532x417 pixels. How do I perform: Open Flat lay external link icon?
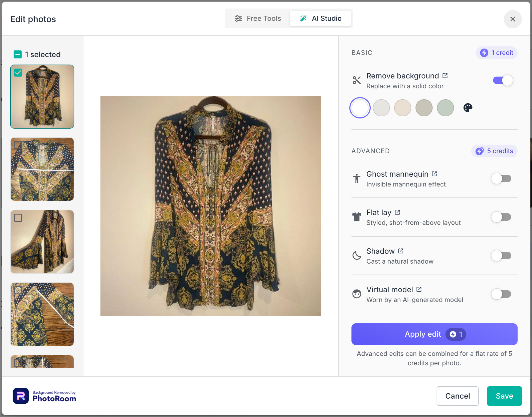pos(397,212)
